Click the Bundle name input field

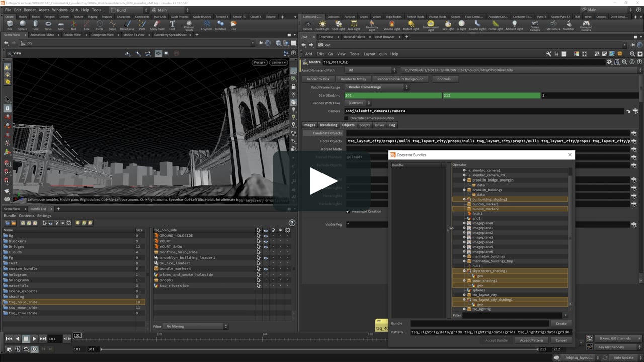coord(479,323)
